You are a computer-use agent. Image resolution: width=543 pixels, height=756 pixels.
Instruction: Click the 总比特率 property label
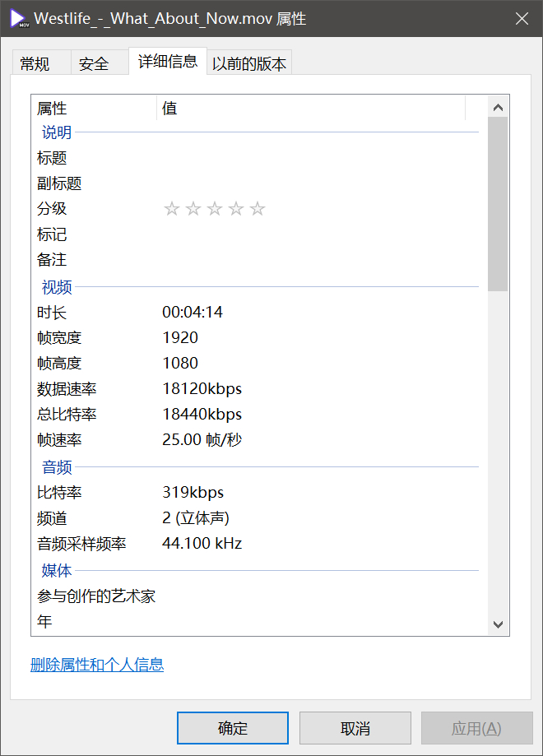pyautogui.click(x=67, y=414)
